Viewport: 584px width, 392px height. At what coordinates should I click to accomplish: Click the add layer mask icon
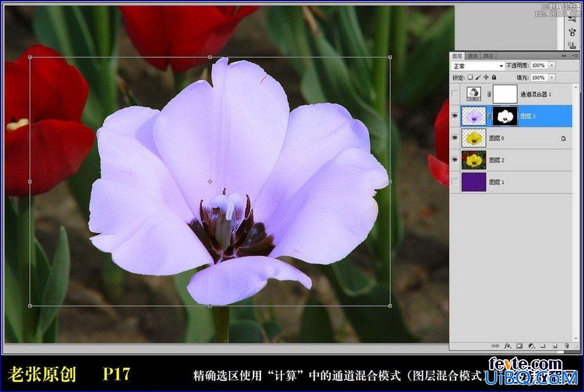(x=519, y=346)
